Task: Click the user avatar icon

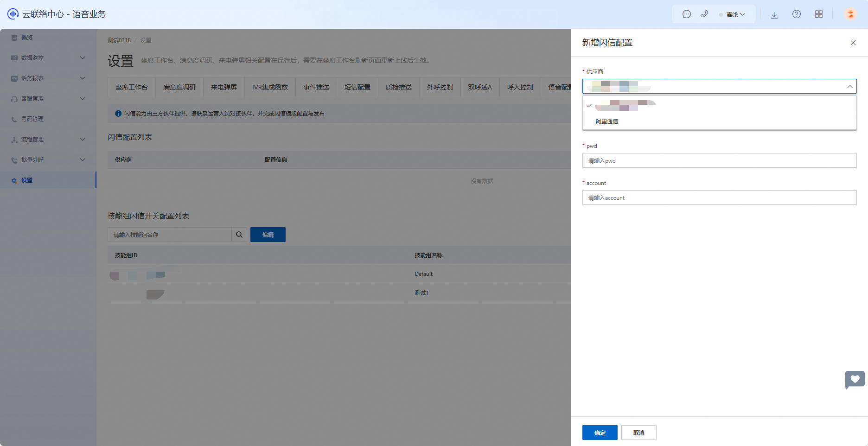Action: click(x=850, y=14)
